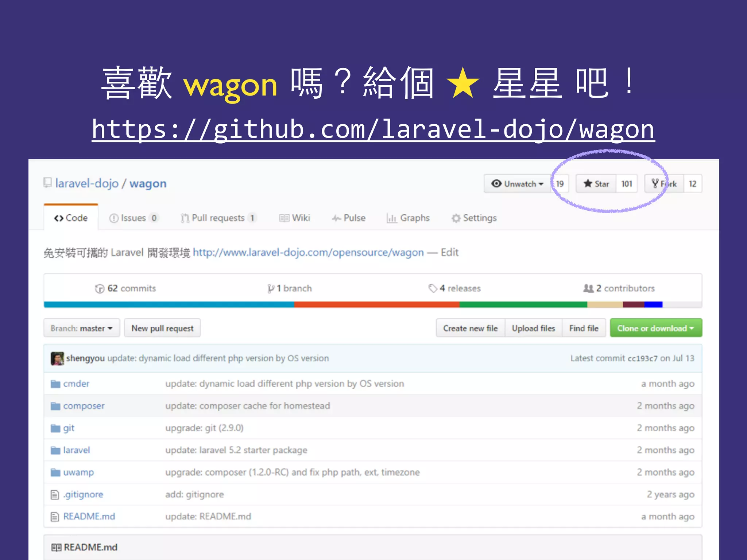Viewport: 747px width, 560px height.
Task: Open commit 'update: laravel 5.2 starter package'
Action: click(236, 450)
